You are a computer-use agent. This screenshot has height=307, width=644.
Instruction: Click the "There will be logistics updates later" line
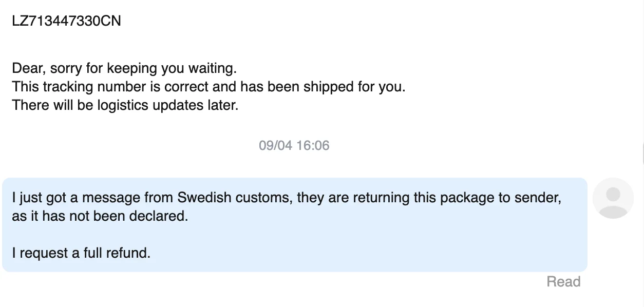pyautogui.click(x=125, y=105)
